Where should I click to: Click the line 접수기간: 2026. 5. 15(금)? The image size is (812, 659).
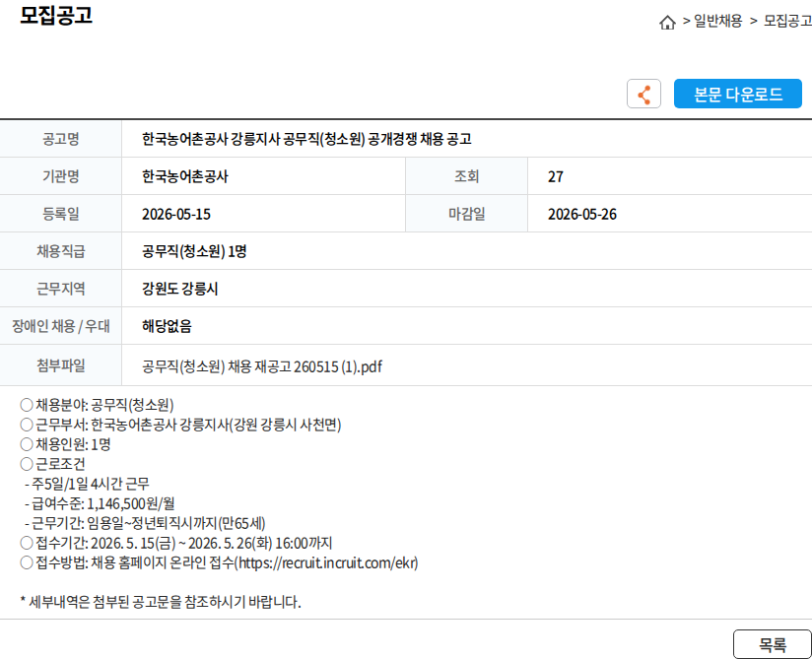pyautogui.click(x=176, y=543)
